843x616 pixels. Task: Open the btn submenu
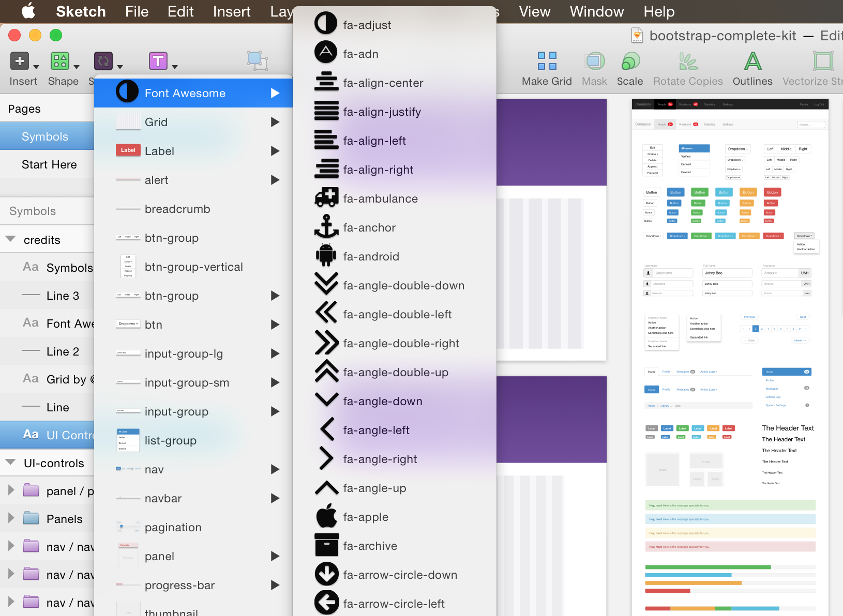pos(193,325)
